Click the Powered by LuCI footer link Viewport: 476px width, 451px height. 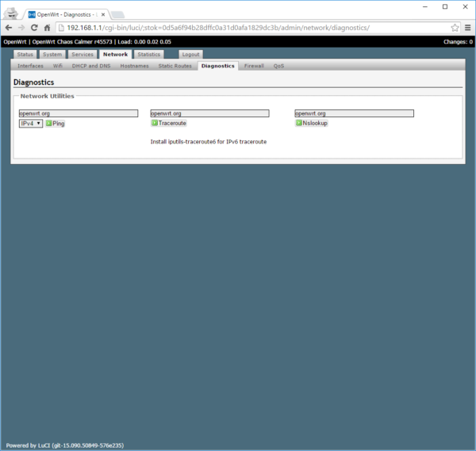[65, 445]
